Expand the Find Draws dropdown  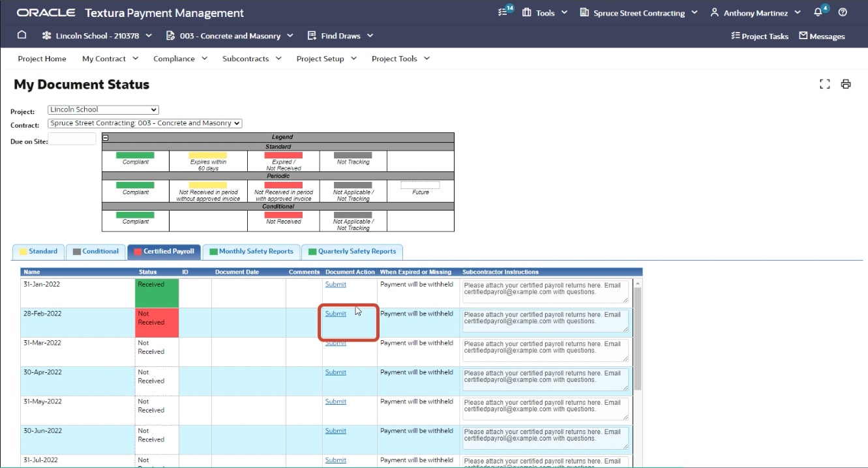click(x=370, y=36)
